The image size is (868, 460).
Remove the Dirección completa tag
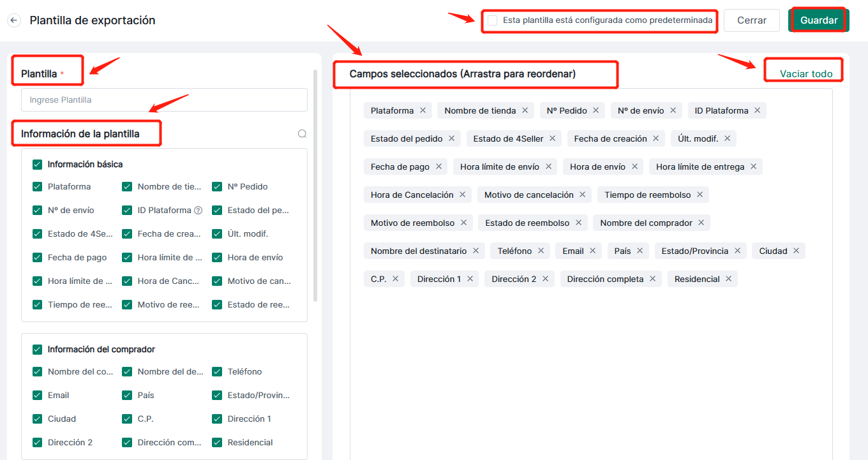tap(652, 279)
